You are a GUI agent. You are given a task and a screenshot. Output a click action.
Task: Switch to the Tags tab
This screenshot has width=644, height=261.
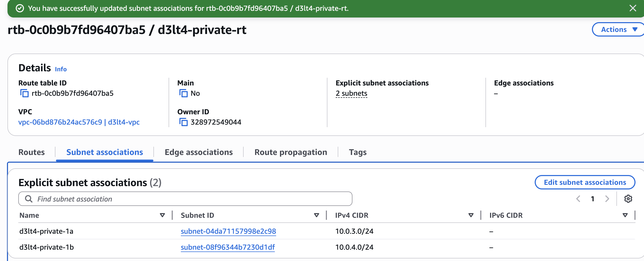(358, 152)
